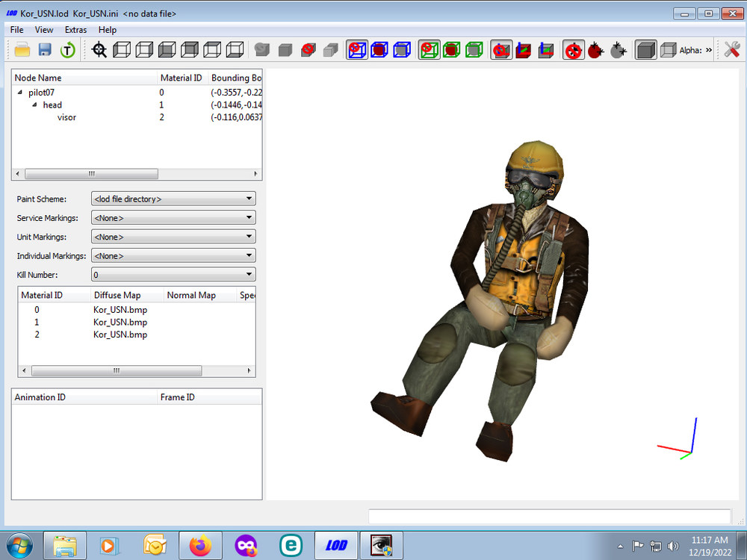Click the green circular T reload icon

pos(68,49)
